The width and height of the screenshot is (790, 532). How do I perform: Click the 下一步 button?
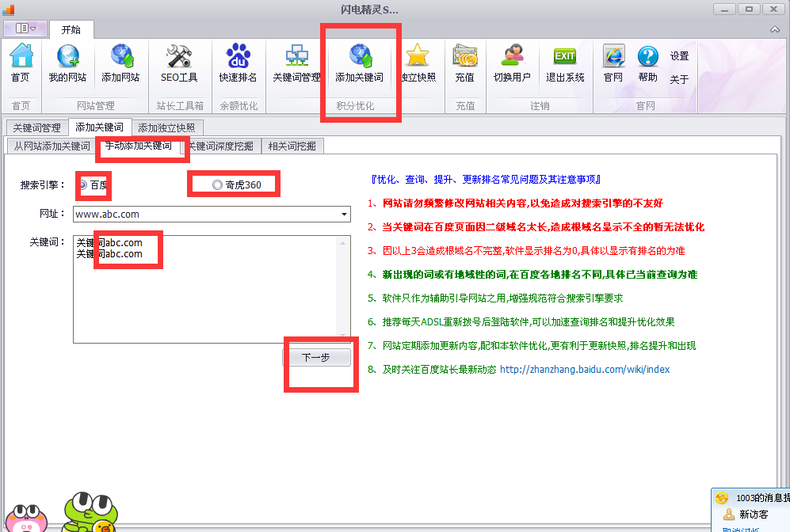(316, 358)
